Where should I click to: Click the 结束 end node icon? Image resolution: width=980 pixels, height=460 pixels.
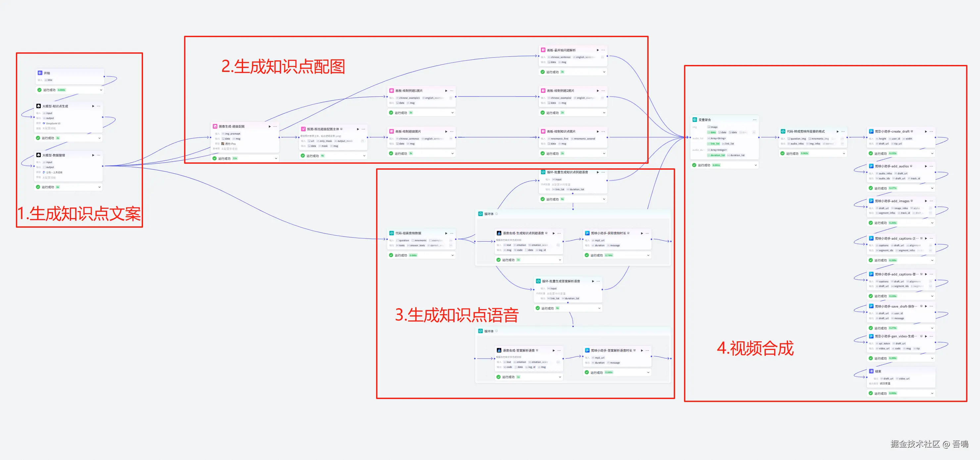click(871, 371)
